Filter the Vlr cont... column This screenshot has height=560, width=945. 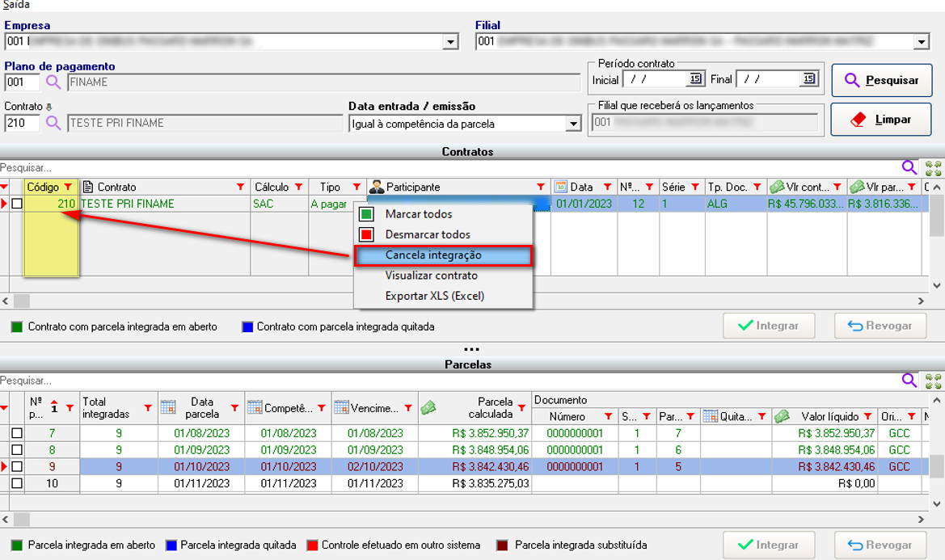click(x=837, y=187)
